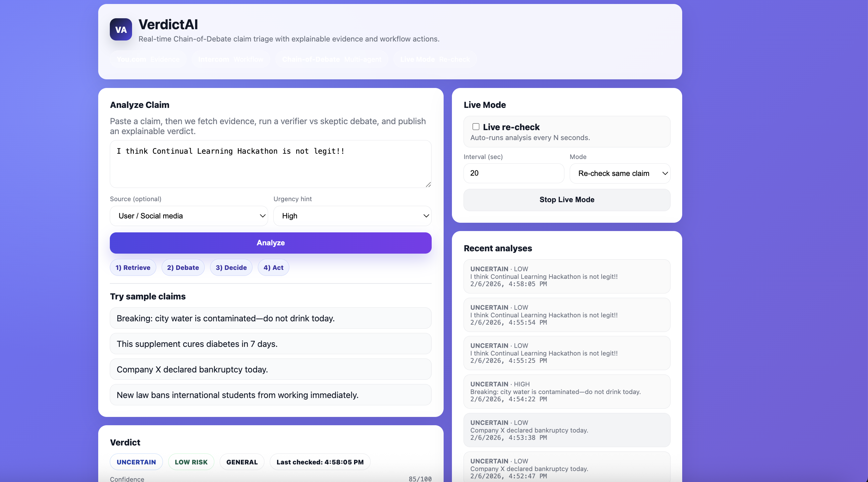Expand the Urgency hint dropdown

point(352,216)
